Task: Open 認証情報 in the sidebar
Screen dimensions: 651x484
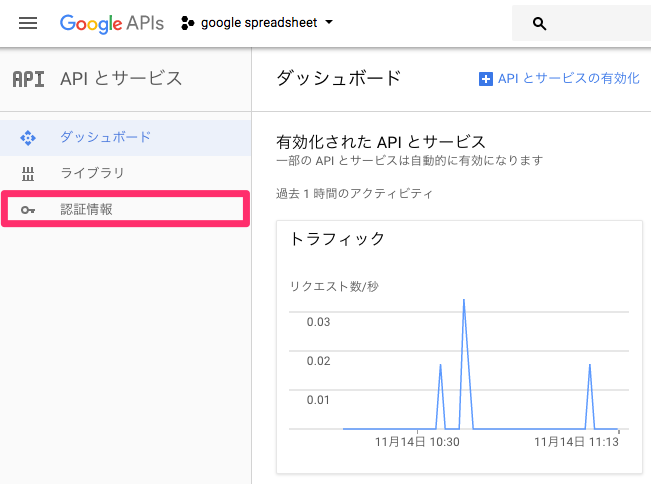Action: 125,209
